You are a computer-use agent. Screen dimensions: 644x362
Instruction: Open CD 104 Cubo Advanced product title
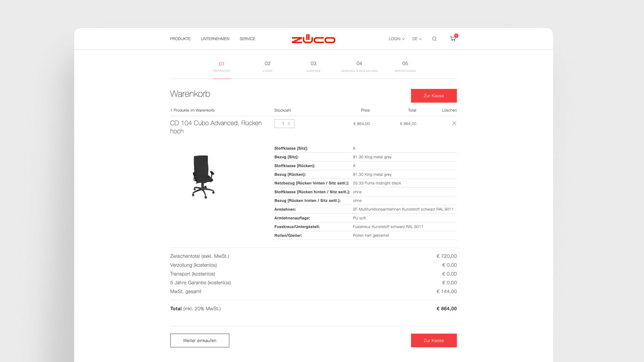coord(216,127)
